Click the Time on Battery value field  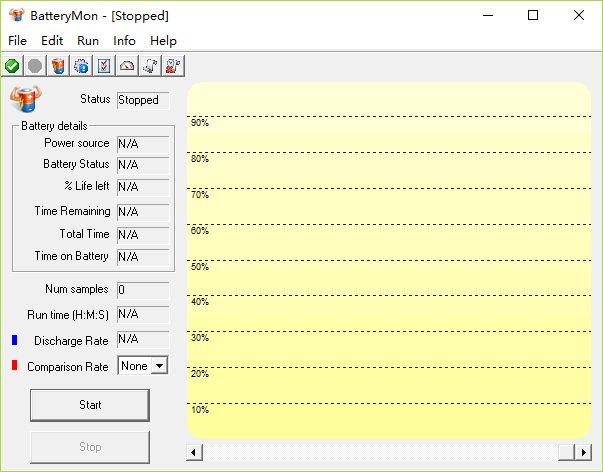pos(143,257)
